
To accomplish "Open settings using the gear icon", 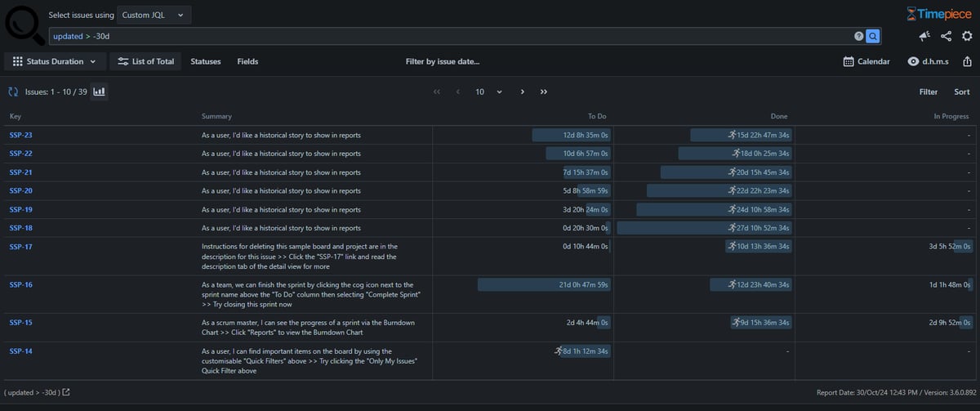I will tap(968, 36).
